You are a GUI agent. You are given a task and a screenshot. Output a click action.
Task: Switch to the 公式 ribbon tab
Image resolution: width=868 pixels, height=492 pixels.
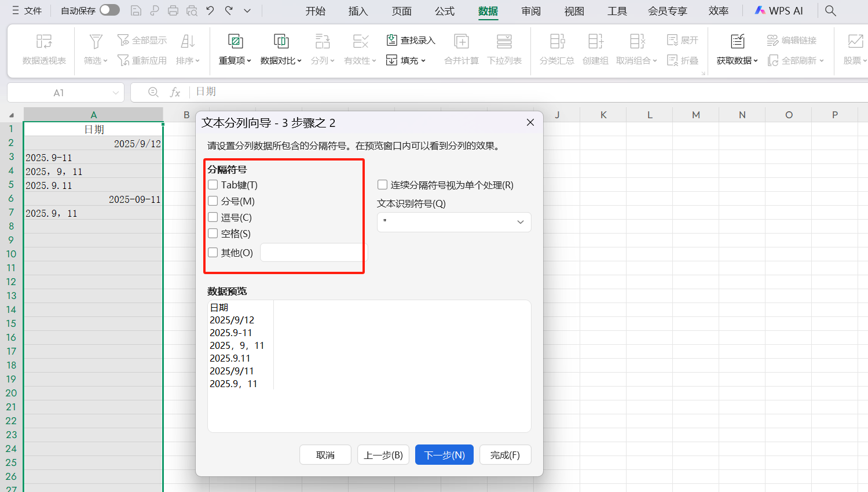pyautogui.click(x=445, y=11)
